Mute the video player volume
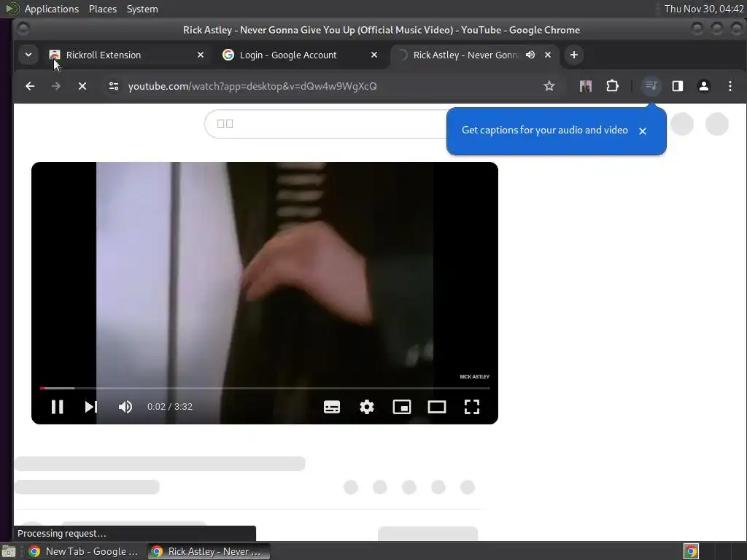747x560 pixels. click(x=125, y=407)
